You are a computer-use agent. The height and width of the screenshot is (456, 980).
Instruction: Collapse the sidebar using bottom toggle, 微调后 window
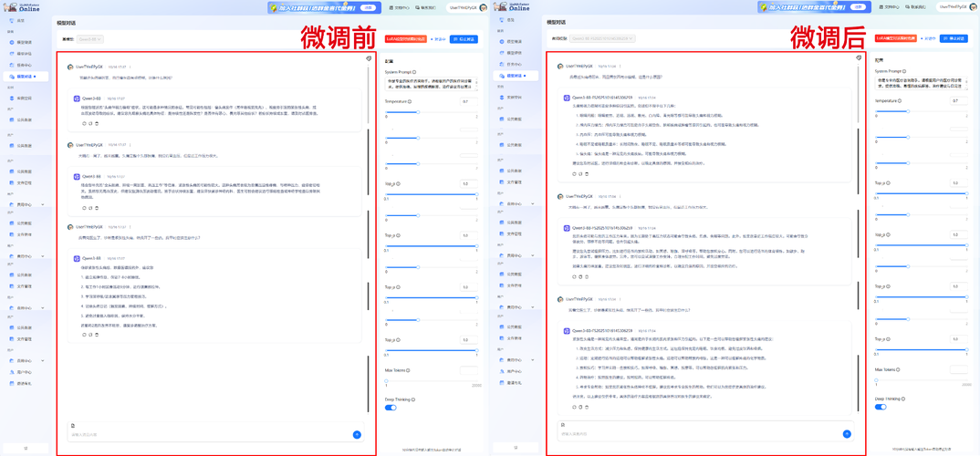click(516, 447)
